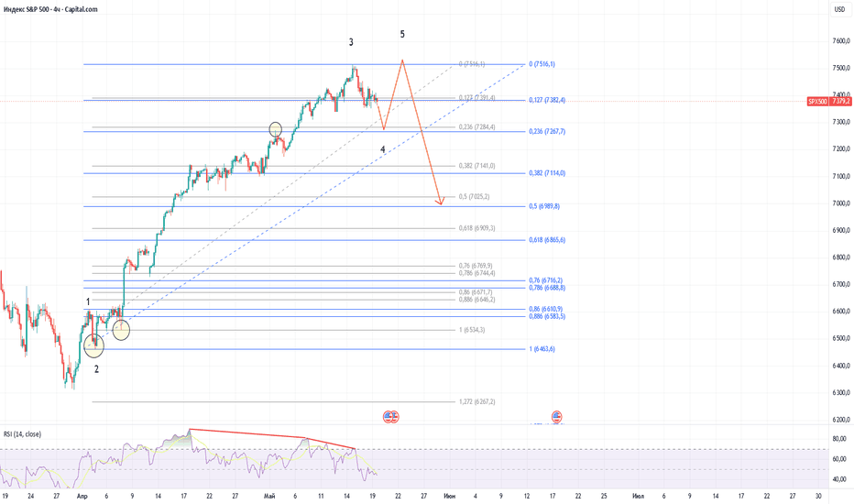Open US economic event icon near June 17
This screenshot has width=854, height=504.
coord(556,417)
